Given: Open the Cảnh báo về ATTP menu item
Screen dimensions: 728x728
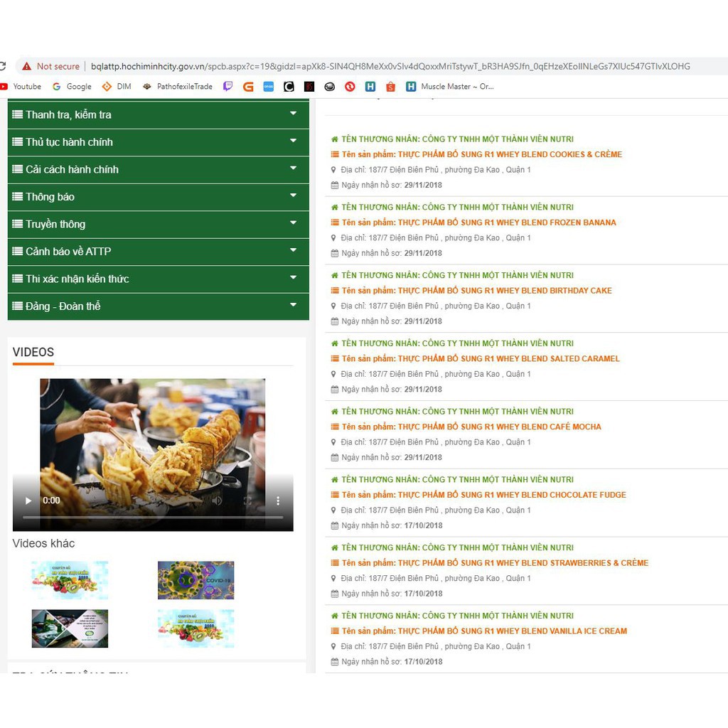Looking at the screenshot, I should [x=159, y=252].
